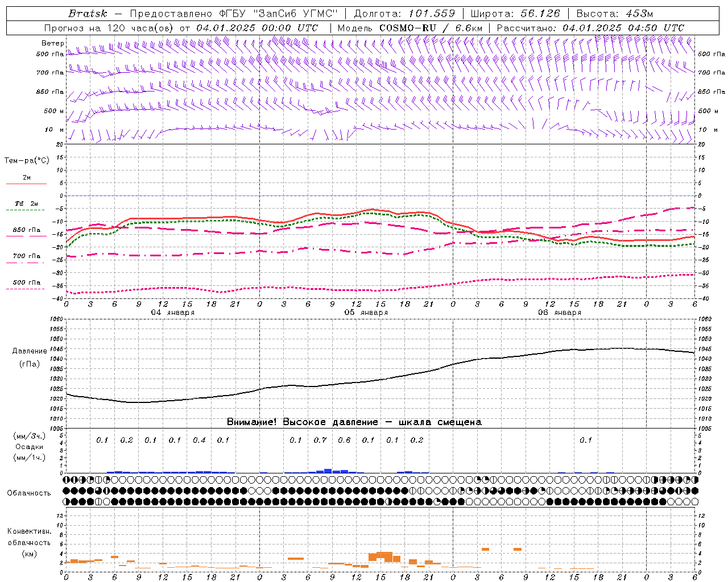Click the 'Давление' pressure panel label
Image resolution: width=728 pixels, height=582 pixels.
coord(30,351)
